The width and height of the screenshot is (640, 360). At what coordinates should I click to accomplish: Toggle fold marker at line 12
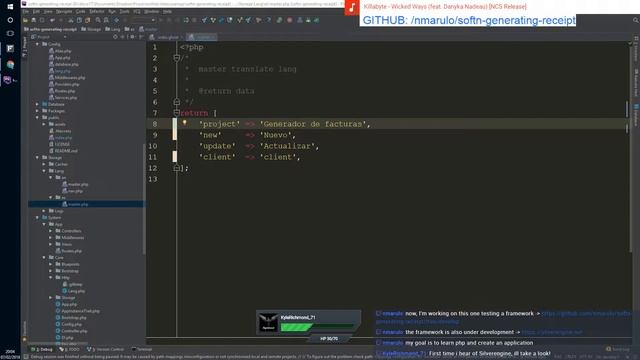point(177,168)
